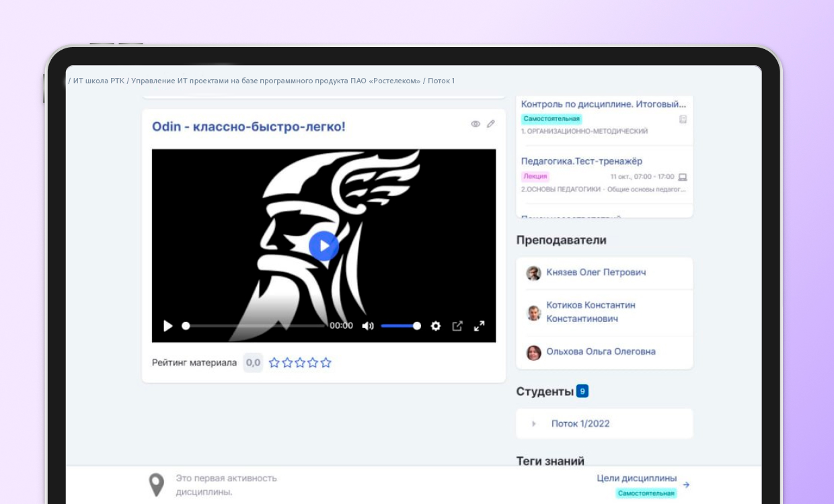834x504 pixels.
Task: Expand the Поток 1/2022 student group
Action: [x=534, y=424]
